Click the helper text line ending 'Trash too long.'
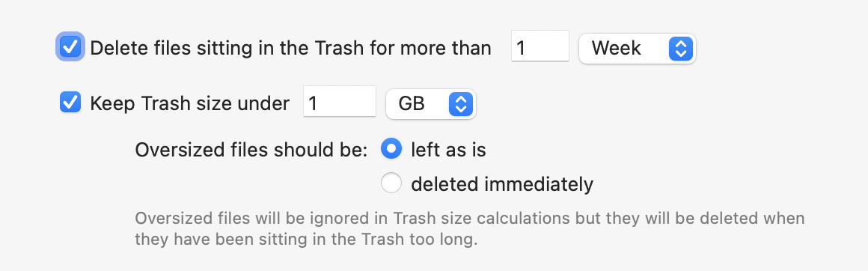The width and height of the screenshot is (868, 271). point(306,240)
